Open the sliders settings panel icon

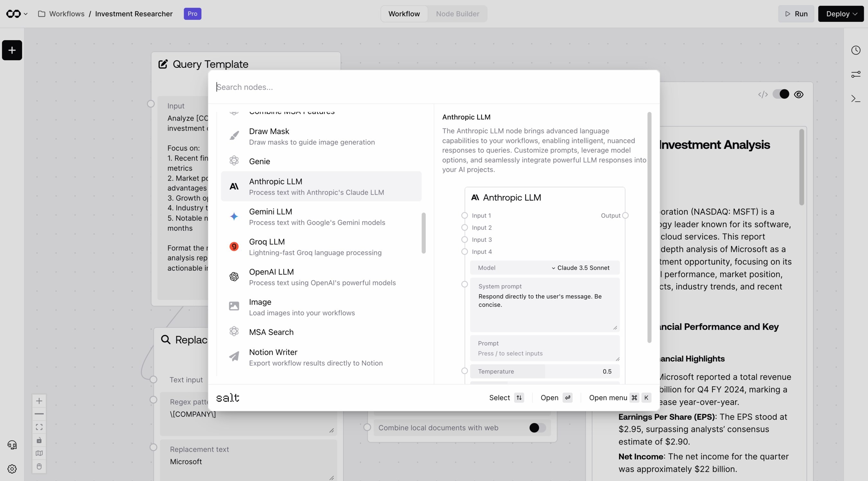(x=856, y=74)
